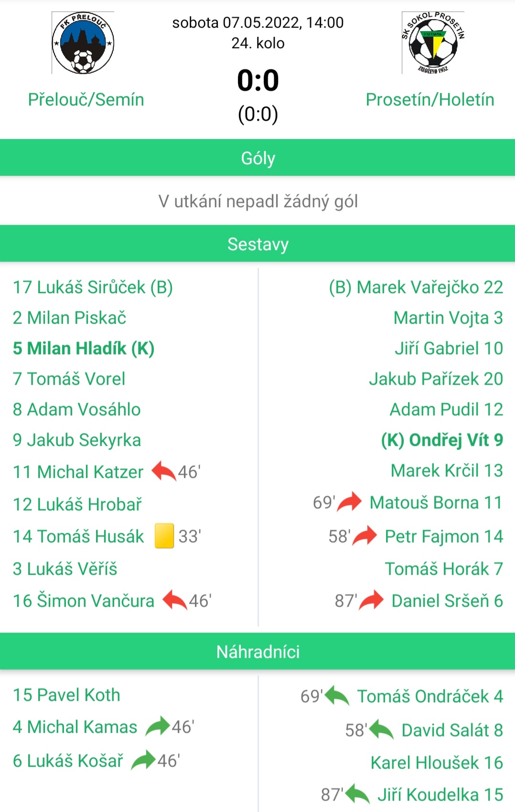
Task: Click Michal Kamas's green substitution-in arrow
Action: [158, 727]
